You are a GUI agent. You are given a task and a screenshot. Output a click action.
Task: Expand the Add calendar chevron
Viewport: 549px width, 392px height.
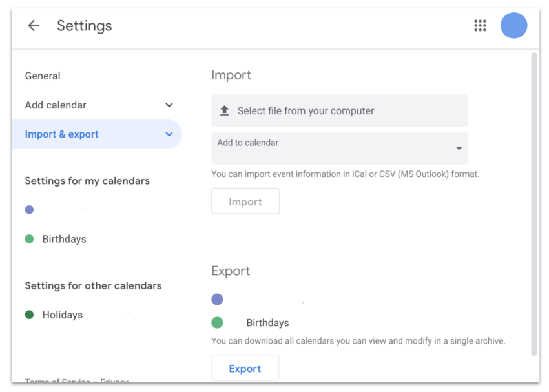pos(169,105)
